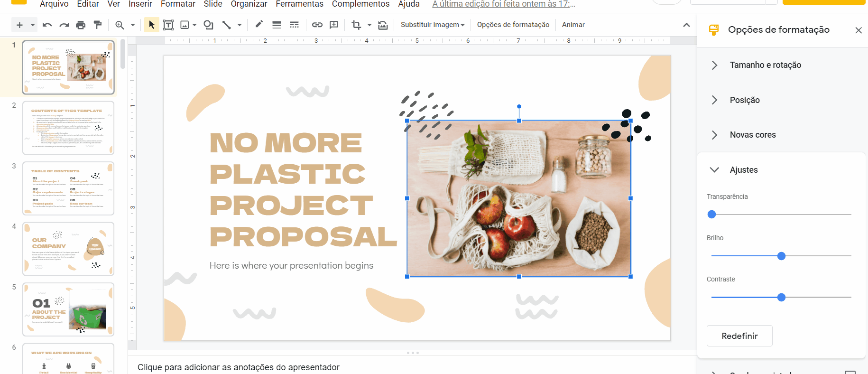868x374 pixels.
Task: Close the Opções de formatação panel
Action: point(859,30)
